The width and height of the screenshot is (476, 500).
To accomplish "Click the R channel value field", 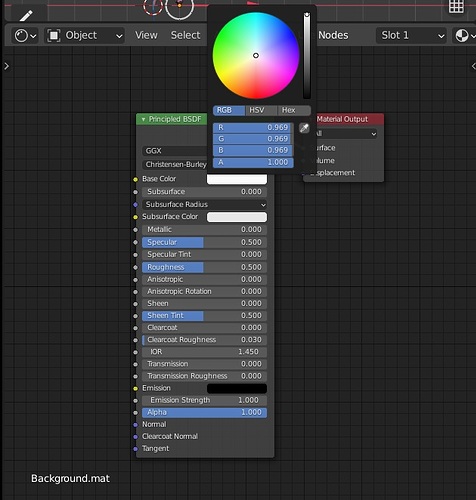I will pyautogui.click(x=253, y=128).
